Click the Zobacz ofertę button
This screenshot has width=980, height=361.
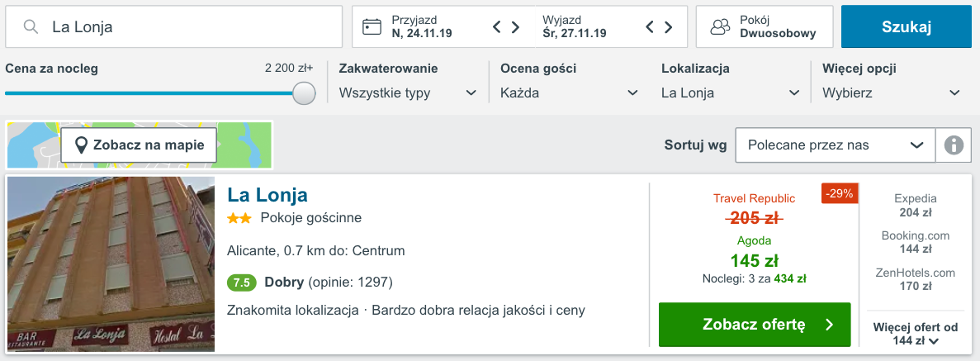tap(755, 325)
